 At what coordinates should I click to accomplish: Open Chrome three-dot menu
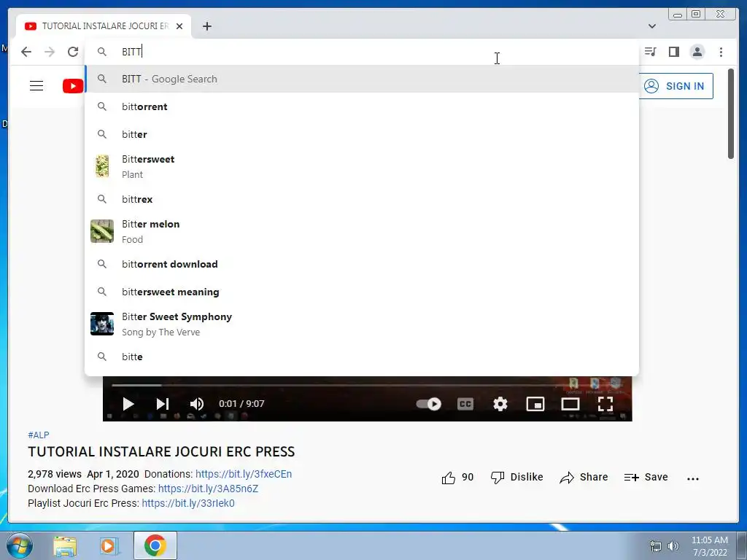tap(721, 52)
